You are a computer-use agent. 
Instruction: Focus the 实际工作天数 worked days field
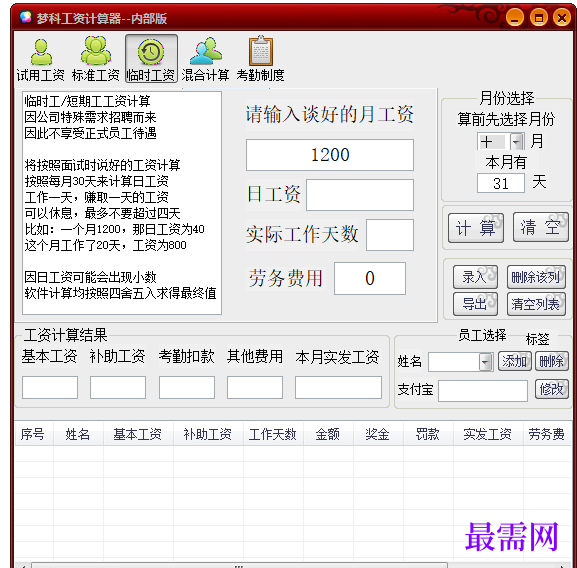(390, 235)
